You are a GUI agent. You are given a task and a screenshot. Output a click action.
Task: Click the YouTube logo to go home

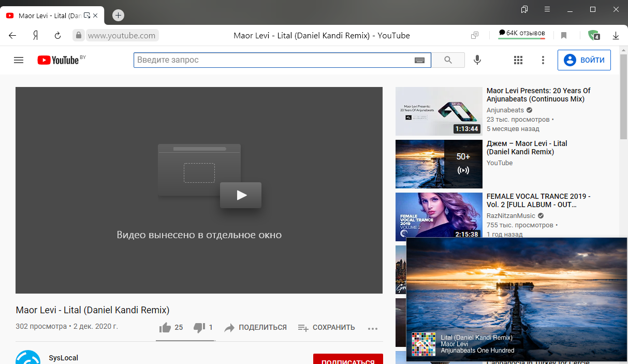[58, 60]
